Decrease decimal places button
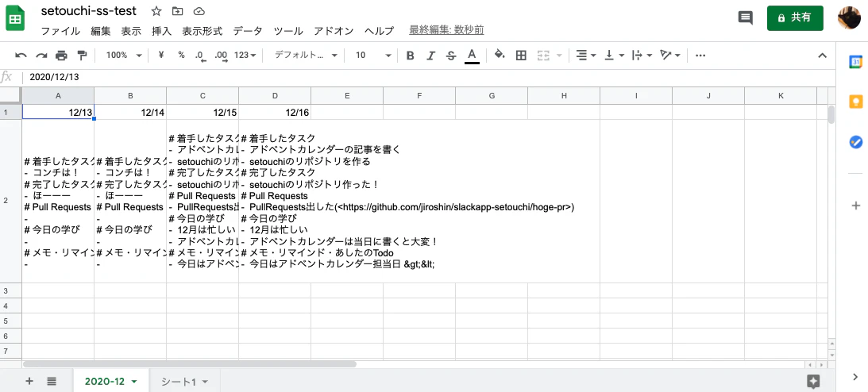 click(200, 56)
